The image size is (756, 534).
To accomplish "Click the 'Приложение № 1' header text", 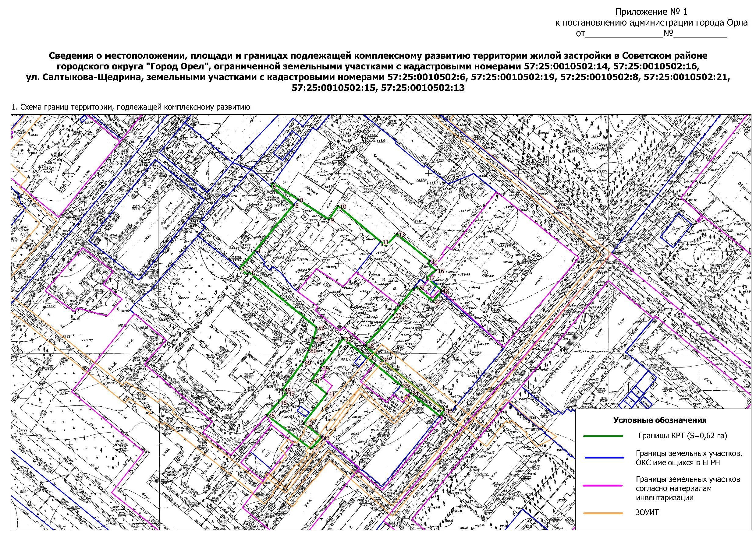I will pos(651,12).
